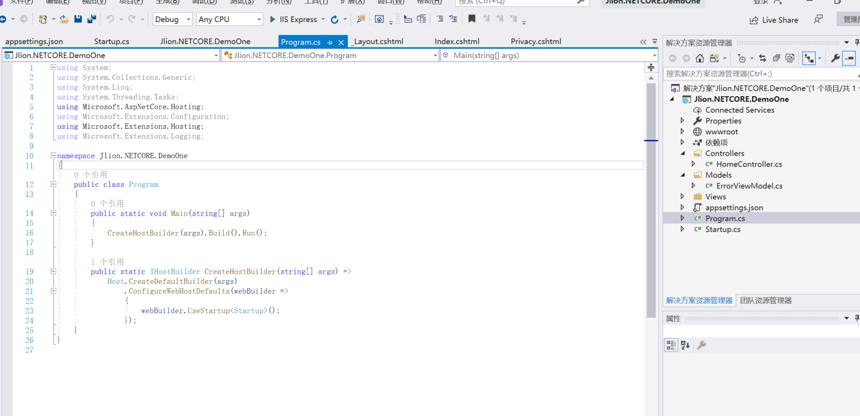Toggle categorized view in Properties panel
The width and height of the screenshot is (860, 416).
pyautogui.click(x=671, y=345)
